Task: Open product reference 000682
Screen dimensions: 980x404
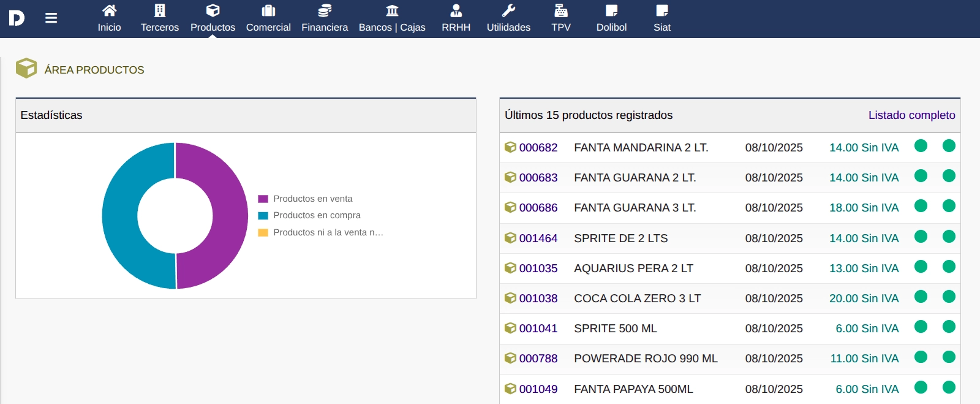Action: point(538,148)
